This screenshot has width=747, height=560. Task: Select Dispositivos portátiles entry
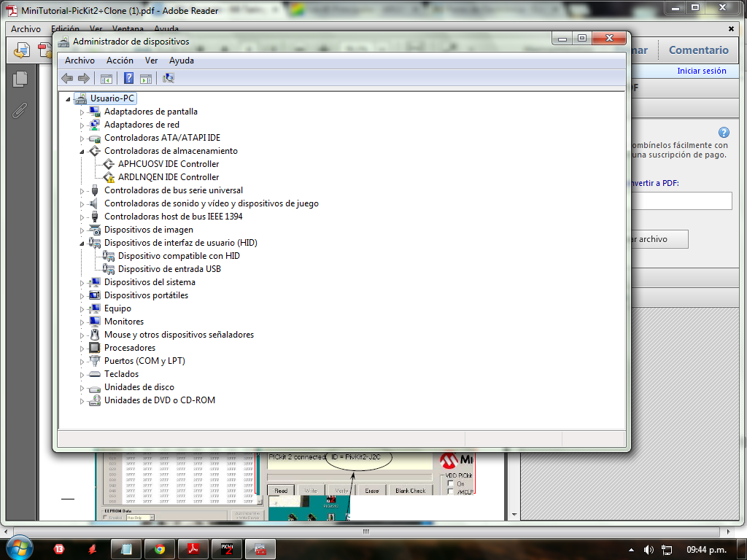click(x=146, y=295)
